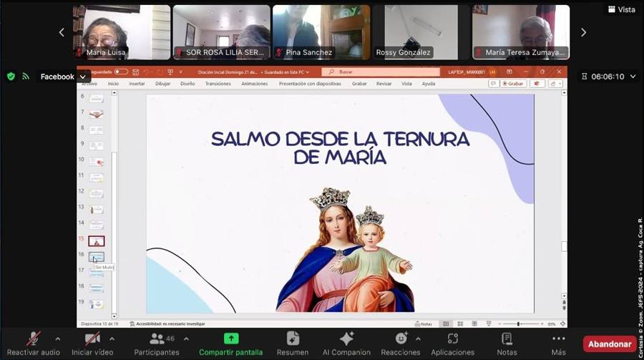
Task: Click the red Abandonar button
Action: pyautogui.click(x=610, y=344)
